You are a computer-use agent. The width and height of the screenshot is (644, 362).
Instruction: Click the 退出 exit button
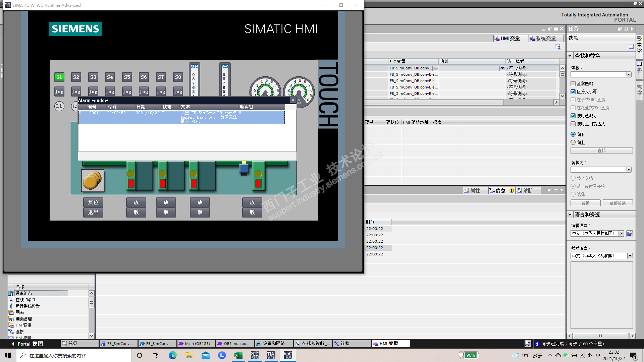tap(93, 213)
